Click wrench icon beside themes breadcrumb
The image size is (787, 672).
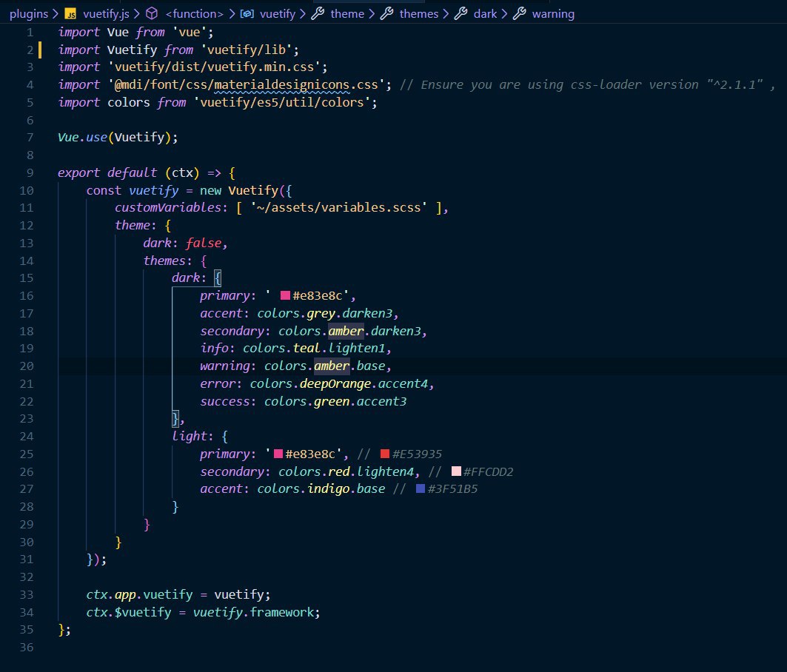point(386,14)
